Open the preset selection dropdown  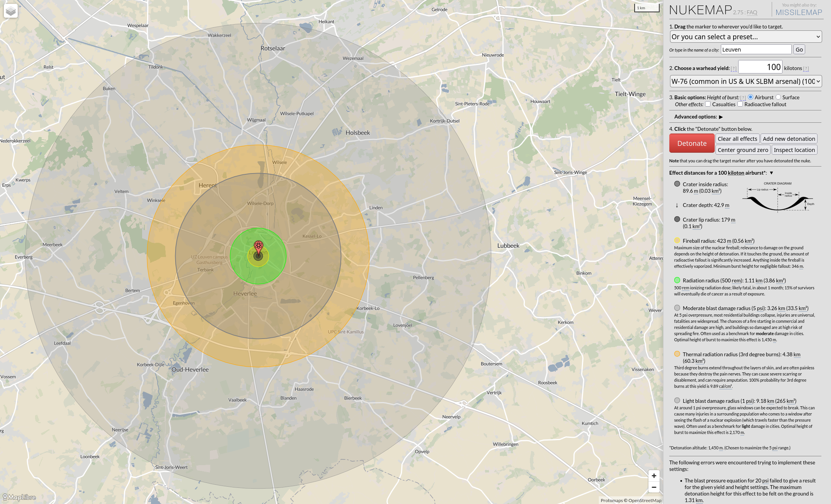click(x=745, y=37)
